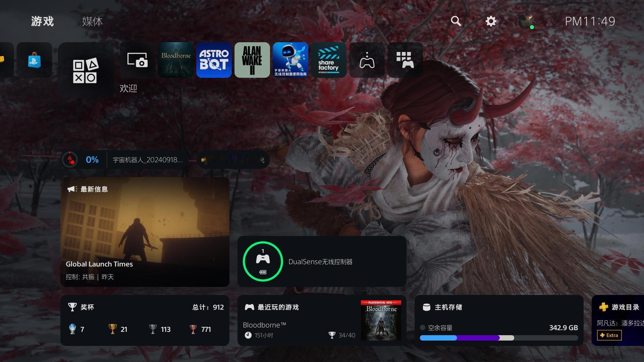
Task: Select the PlayStation shapes Welcome tile
Action: [86, 70]
